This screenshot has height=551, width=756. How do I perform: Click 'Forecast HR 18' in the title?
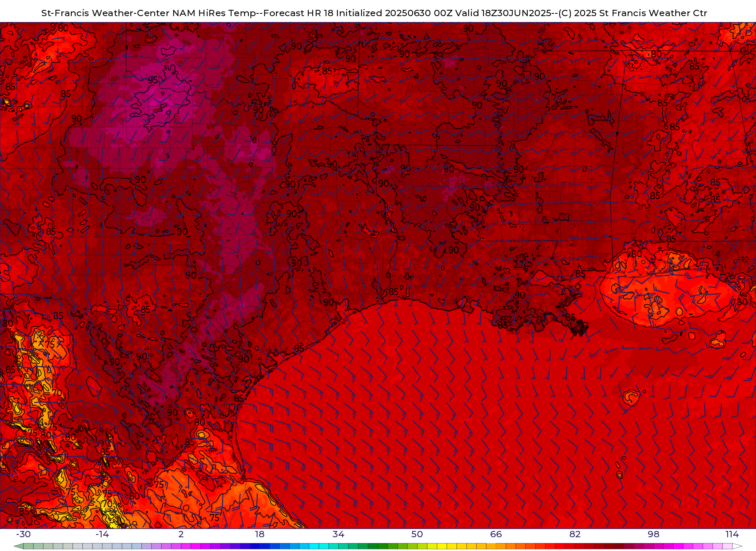point(298,13)
